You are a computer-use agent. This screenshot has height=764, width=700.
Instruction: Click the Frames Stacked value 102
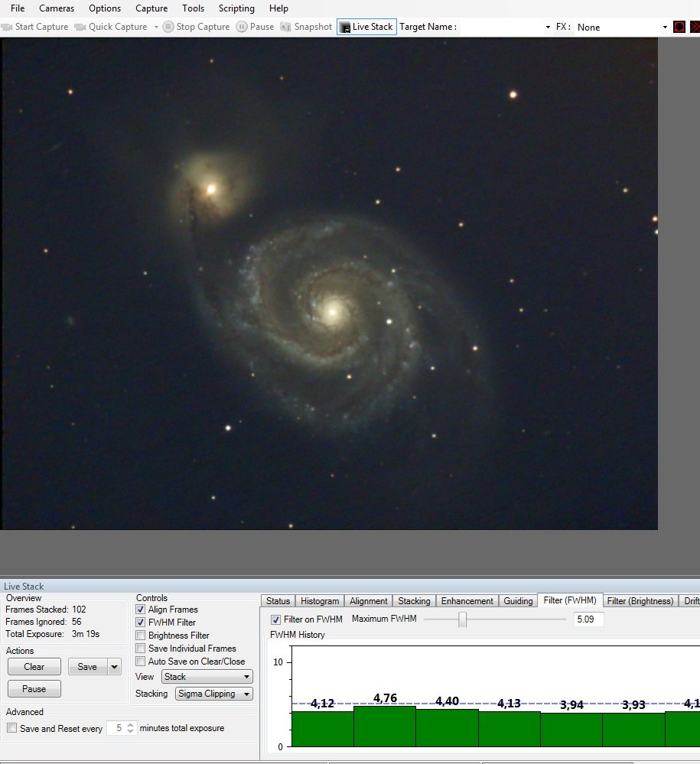coord(79,610)
